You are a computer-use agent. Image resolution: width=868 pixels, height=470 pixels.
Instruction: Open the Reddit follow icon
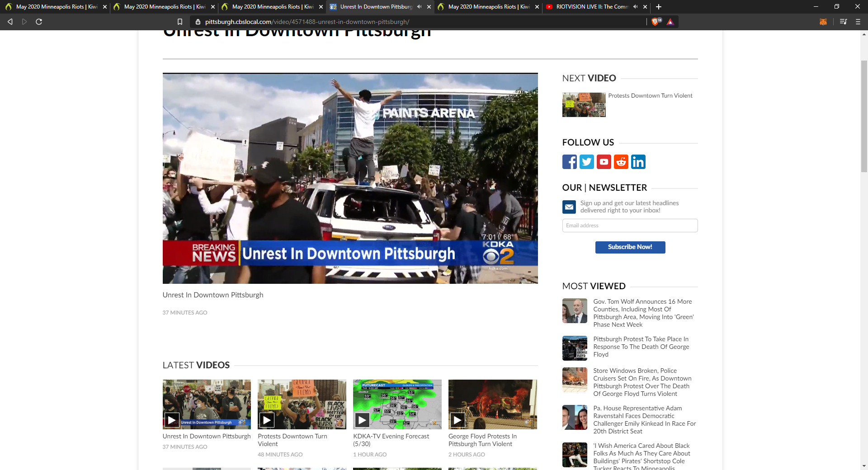pyautogui.click(x=621, y=162)
